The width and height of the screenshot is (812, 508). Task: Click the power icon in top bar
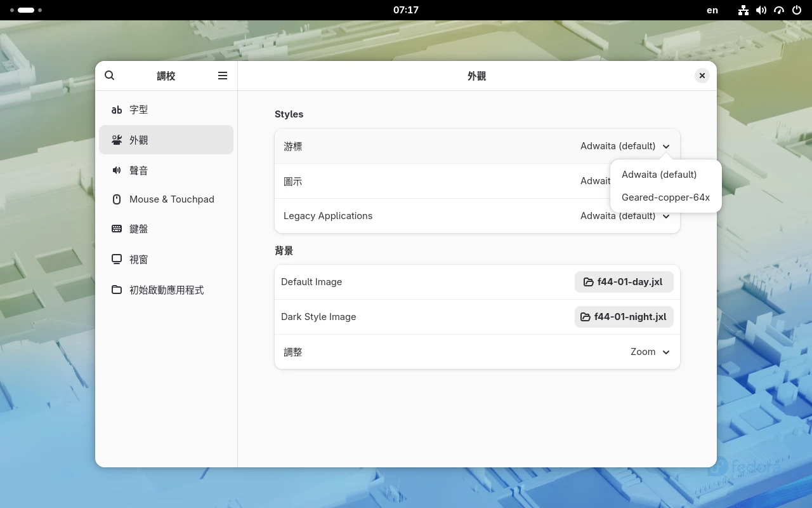(797, 10)
